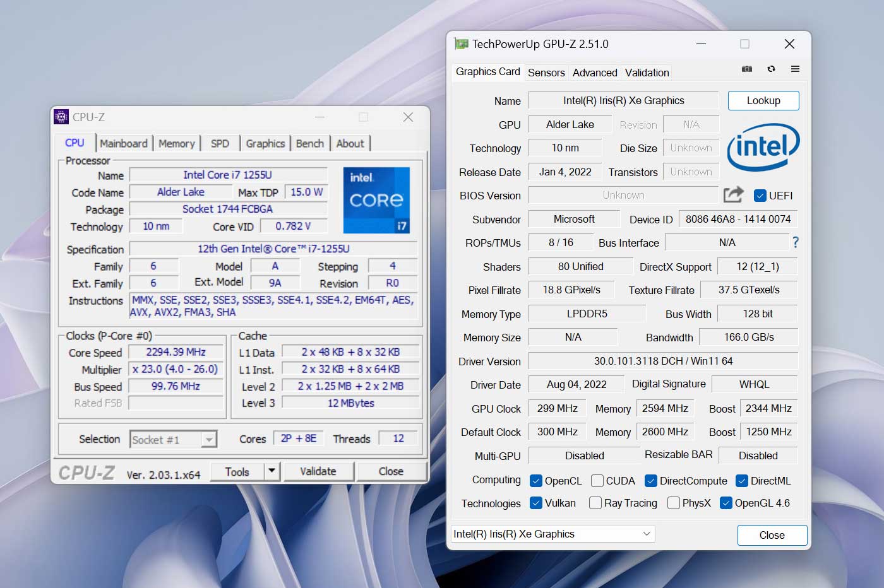Screen dimensions: 884x588
Task: Click the Release Date value Jan 4, 2022
Action: click(x=565, y=172)
